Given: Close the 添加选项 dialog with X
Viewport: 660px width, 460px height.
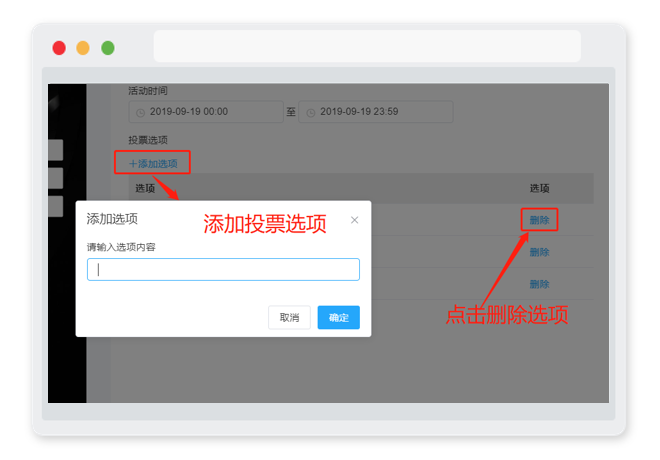Looking at the screenshot, I should [x=354, y=220].
